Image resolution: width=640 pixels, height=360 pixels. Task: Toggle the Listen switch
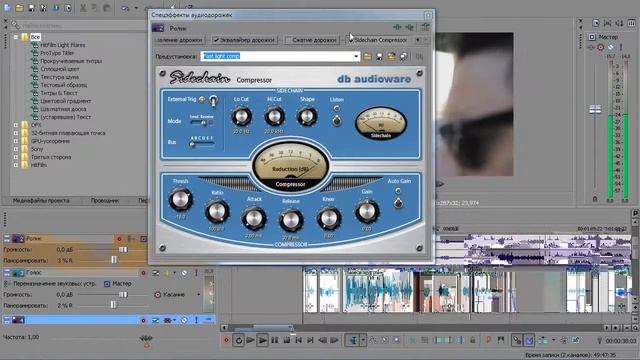(336, 120)
